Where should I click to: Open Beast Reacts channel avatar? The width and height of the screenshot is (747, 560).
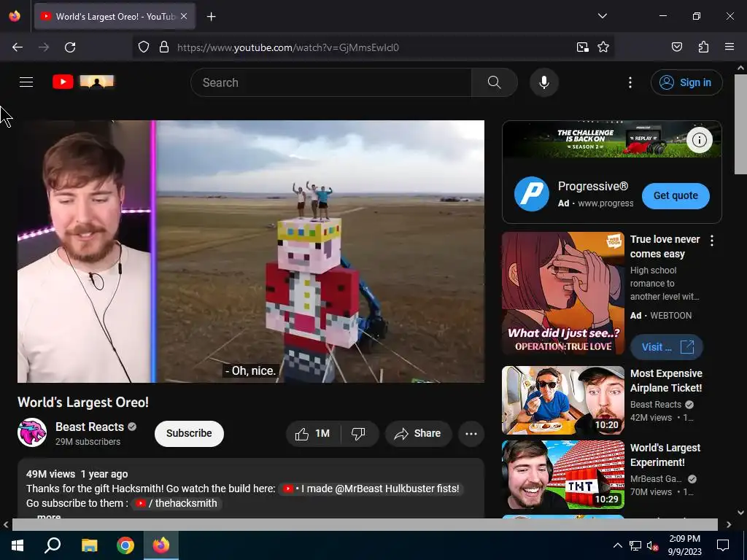(32, 432)
